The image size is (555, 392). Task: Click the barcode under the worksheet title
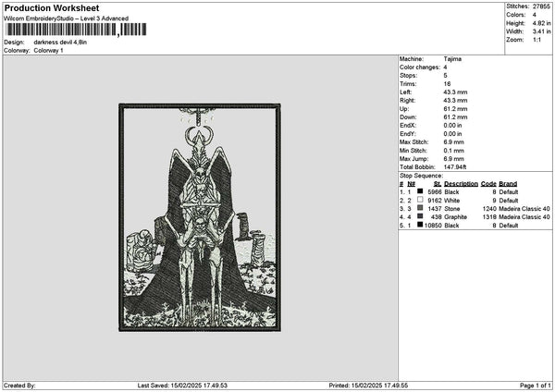coord(76,30)
